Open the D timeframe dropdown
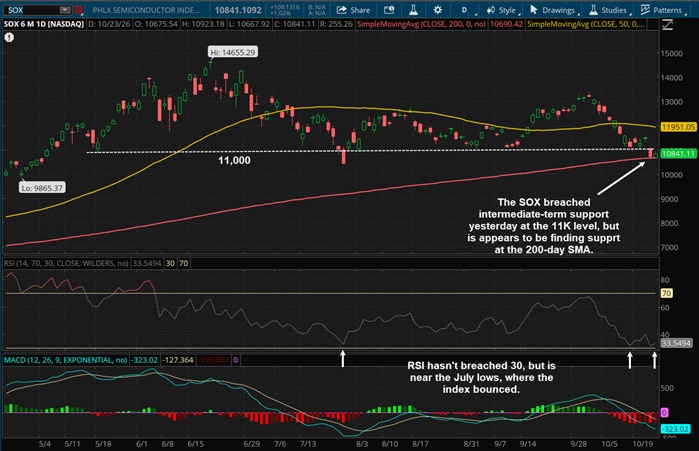This screenshot has height=451, width=699. click(x=466, y=10)
